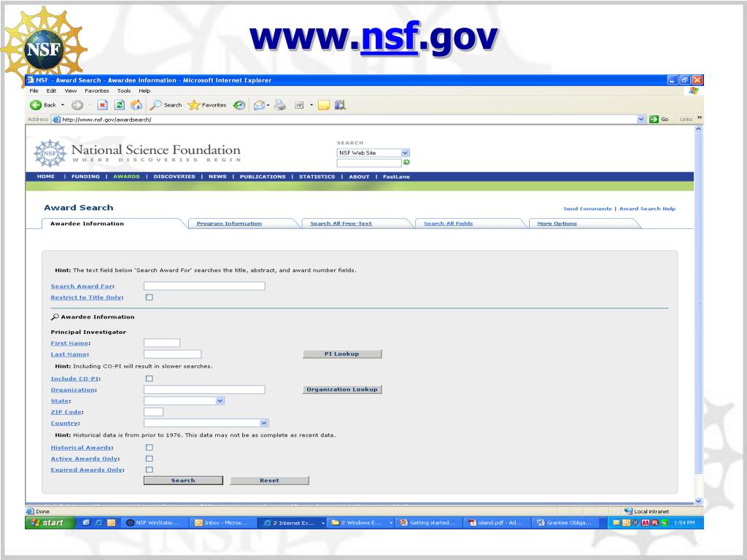
Task: Open the Send Comments link
Action: coord(587,209)
